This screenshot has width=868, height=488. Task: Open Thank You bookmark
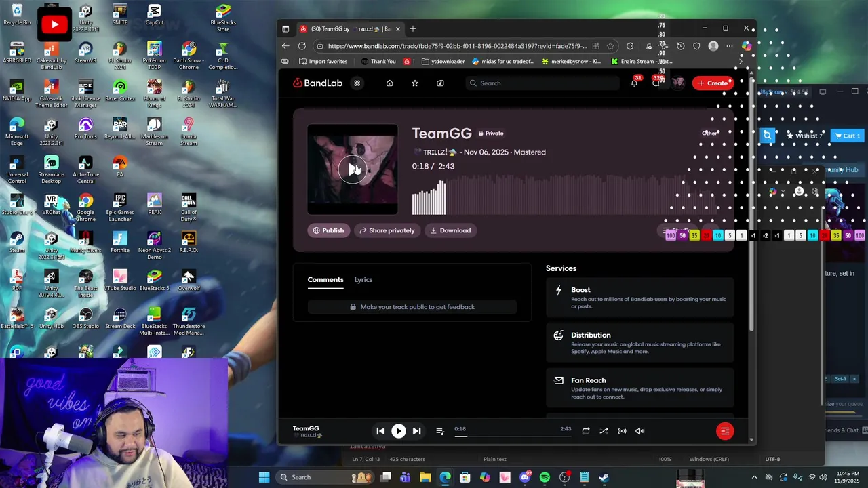[x=378, y=62]
